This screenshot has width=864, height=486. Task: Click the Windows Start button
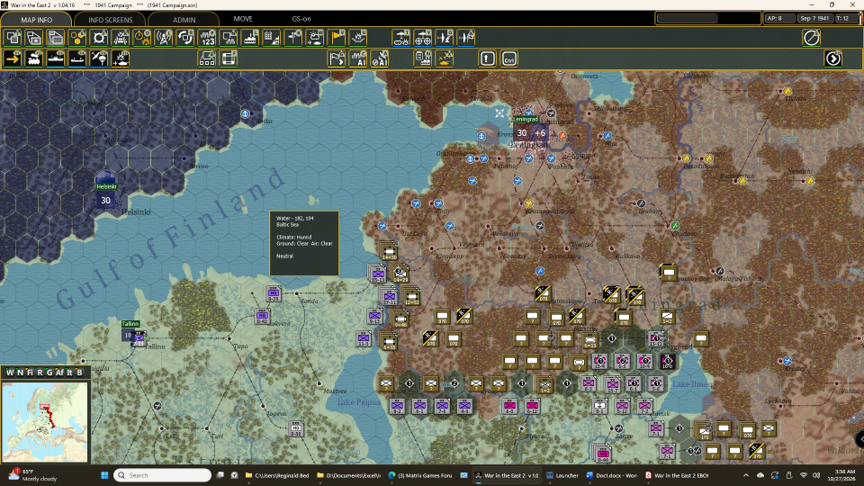[x=104, y=475]
